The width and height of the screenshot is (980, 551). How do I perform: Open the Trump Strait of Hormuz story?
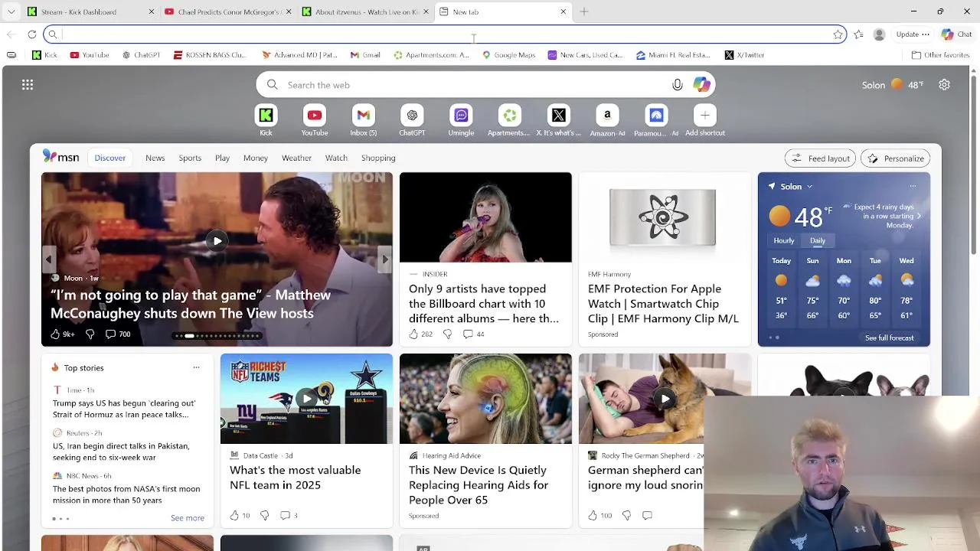pos(124,409)
